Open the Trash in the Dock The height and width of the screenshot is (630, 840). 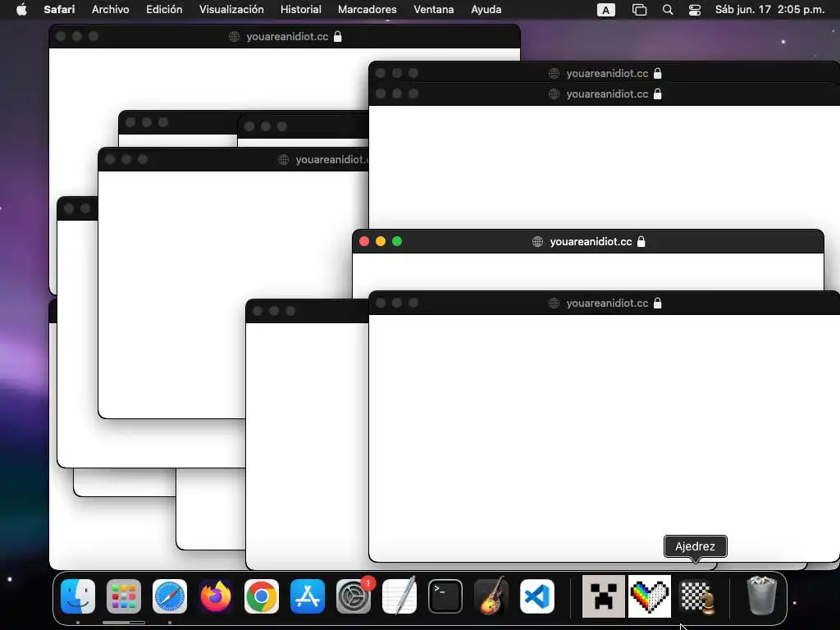tap(761, 596)
